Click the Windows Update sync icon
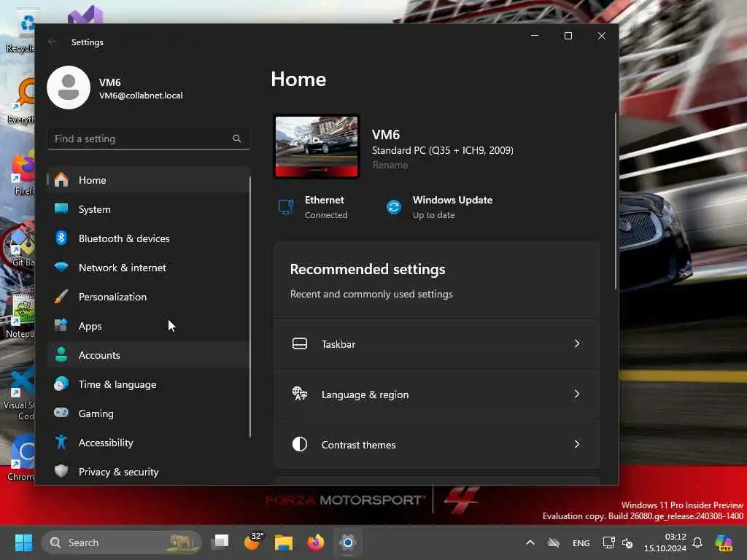 [393, 207]
